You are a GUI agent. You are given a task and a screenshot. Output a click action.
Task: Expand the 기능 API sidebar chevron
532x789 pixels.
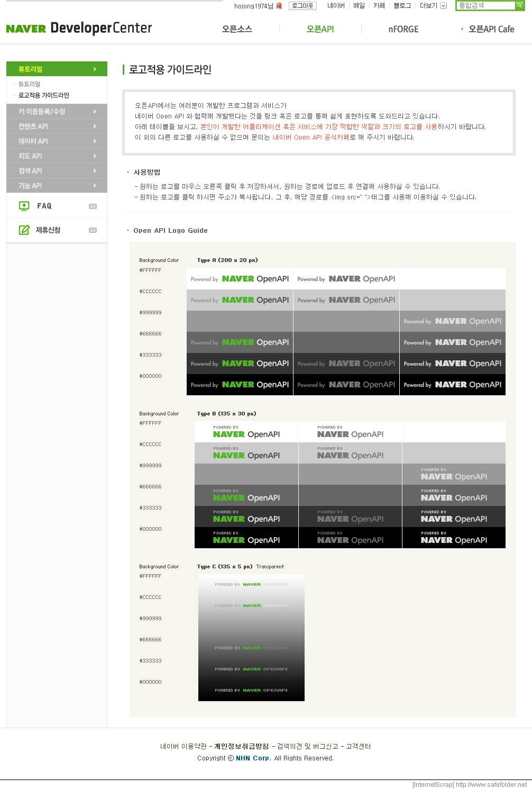pyautogui.click(x=95, y=186)
